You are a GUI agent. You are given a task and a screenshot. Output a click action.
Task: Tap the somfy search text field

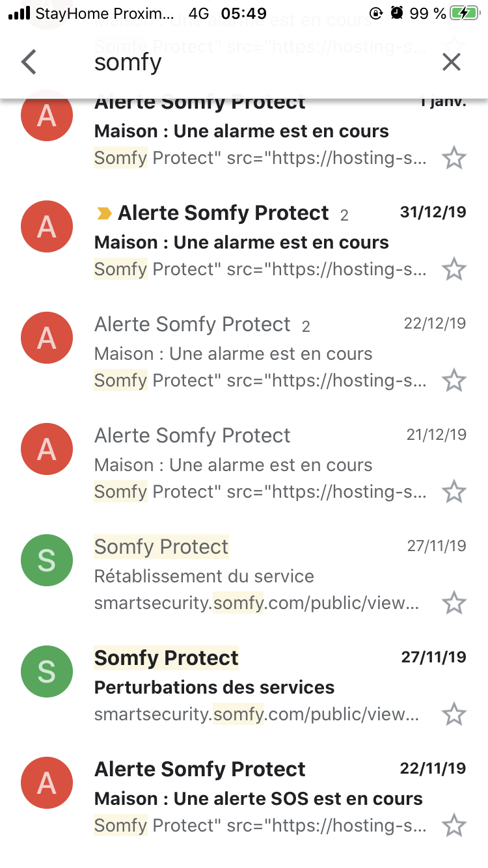tap(247, 62)
